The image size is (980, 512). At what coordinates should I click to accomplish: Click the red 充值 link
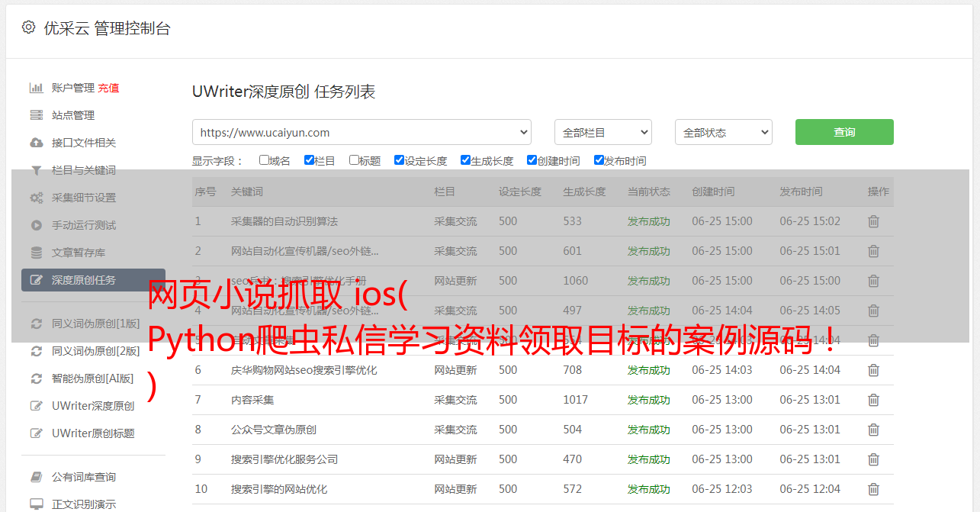(108, 88)
